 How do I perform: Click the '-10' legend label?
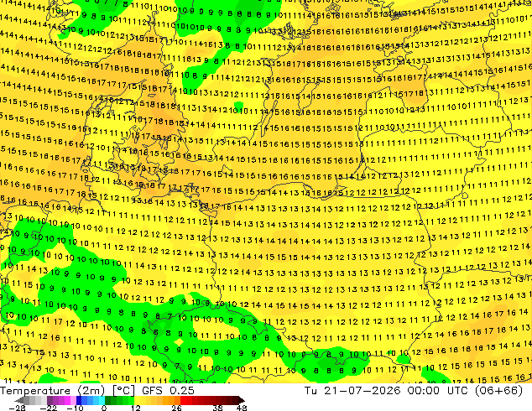(x=75, y=408)
